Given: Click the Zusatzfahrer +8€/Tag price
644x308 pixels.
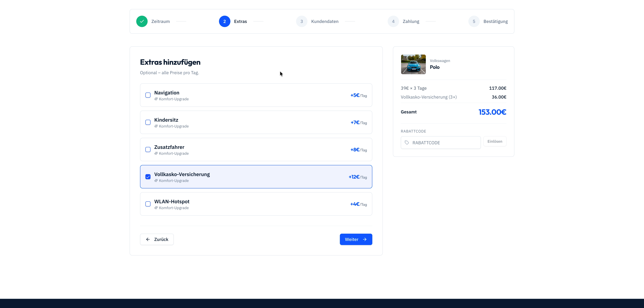Looking at the screenshot, I should (x=359, y=150).
